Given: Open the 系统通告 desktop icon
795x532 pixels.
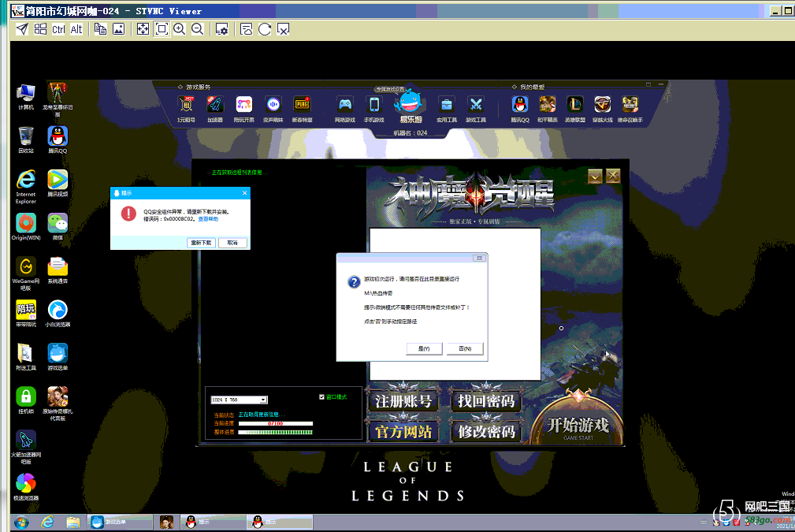Looking at the screenshot, I should pos(58,270).
